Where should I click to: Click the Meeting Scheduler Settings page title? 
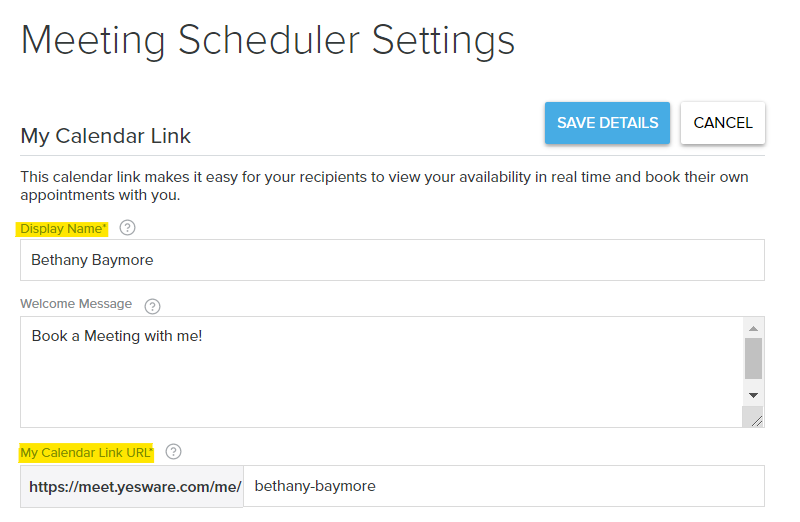pos(268,41)
